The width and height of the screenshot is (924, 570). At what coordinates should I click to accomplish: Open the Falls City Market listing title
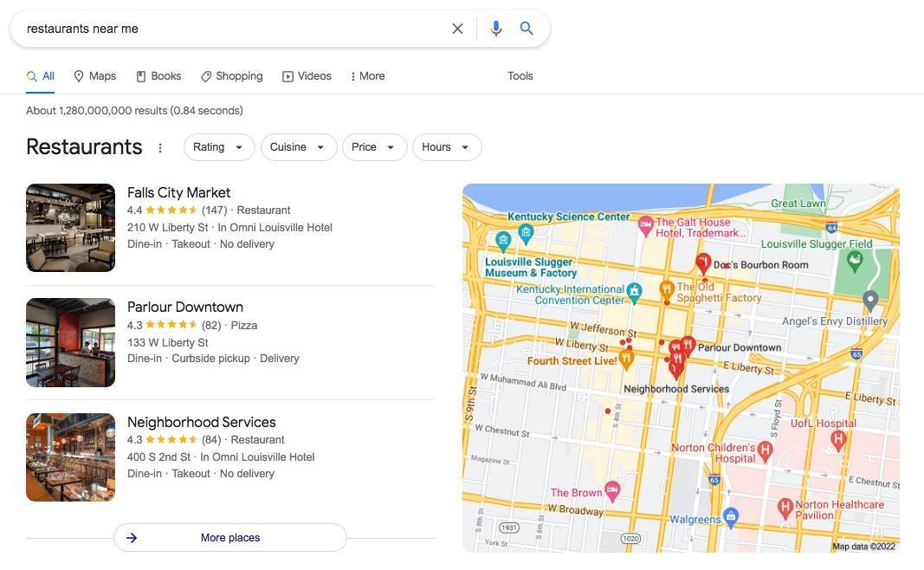pos(178,193)
